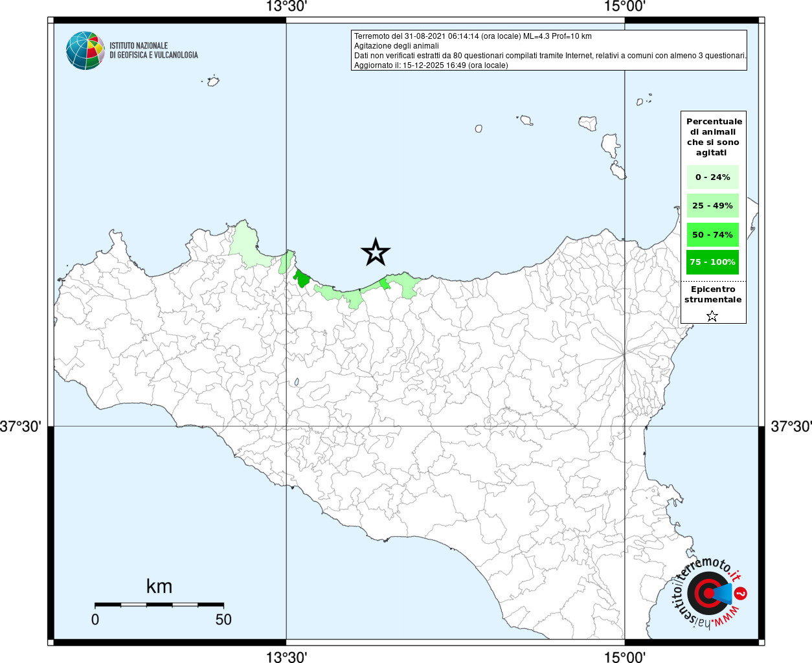812x663 pixels.
Task: Click the top 15°00' longitude label
Action: pyautogui.click(x=625, y=6)
